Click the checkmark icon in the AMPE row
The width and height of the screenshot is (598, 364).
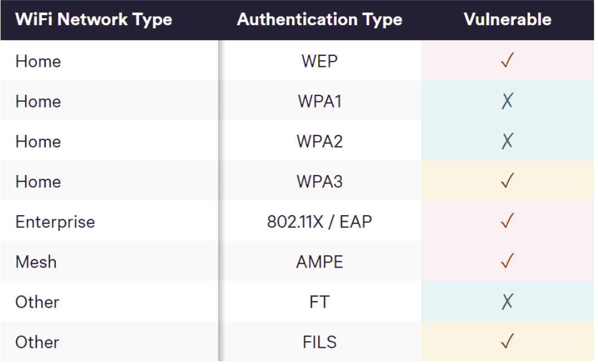coord(507,261)
